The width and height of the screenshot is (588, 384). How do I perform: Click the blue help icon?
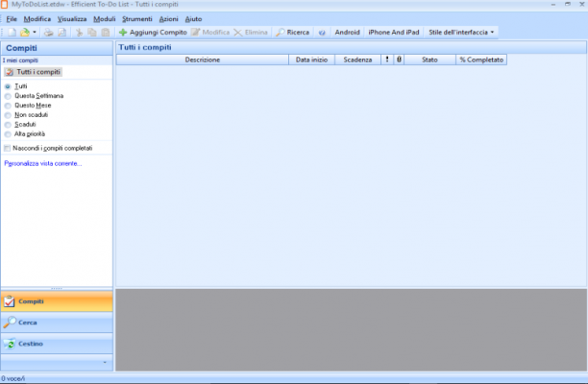(x=322, y=33)
